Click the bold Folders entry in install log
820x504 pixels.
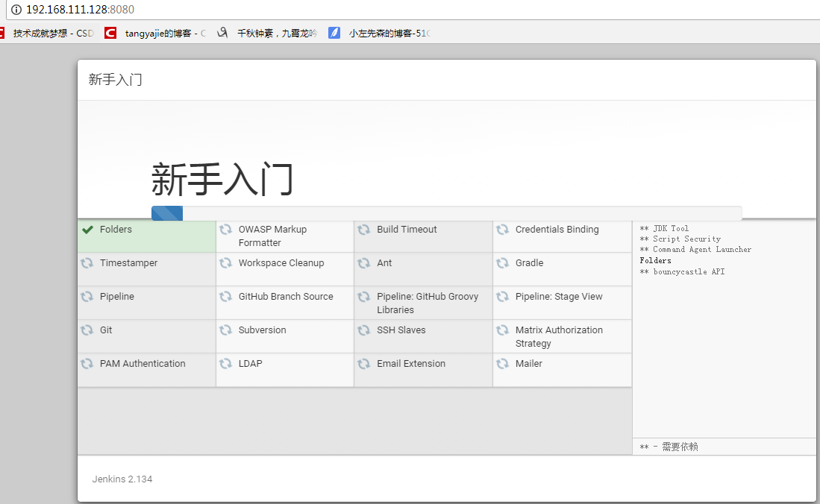[655, 261]
